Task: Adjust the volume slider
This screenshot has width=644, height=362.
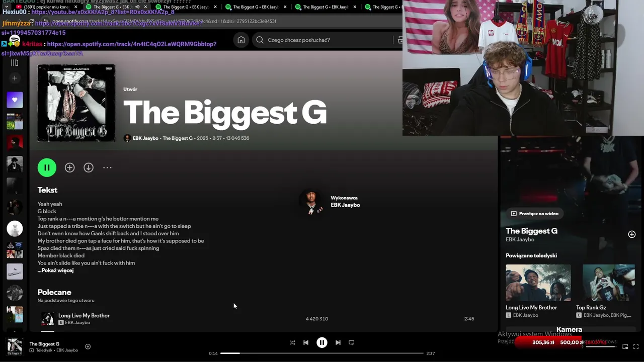Action: click(x=602, y=346)
